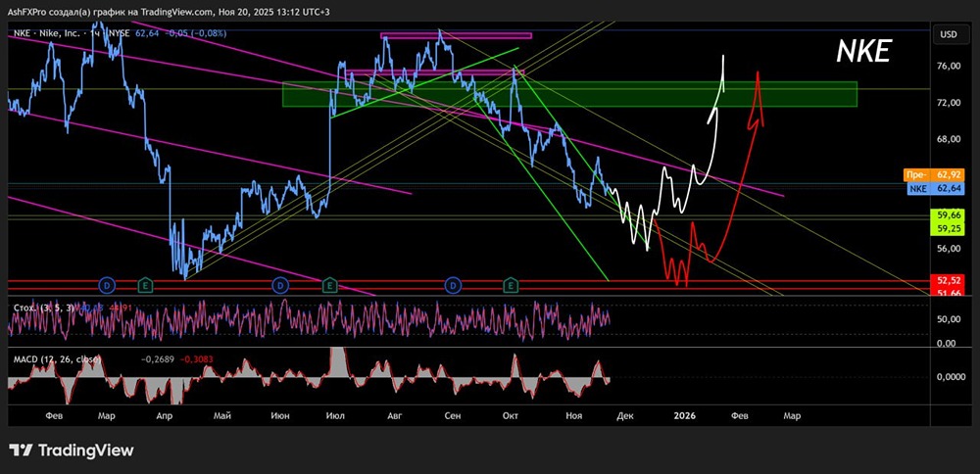Click the MACD signal value -0,3083

pos(196,359)
